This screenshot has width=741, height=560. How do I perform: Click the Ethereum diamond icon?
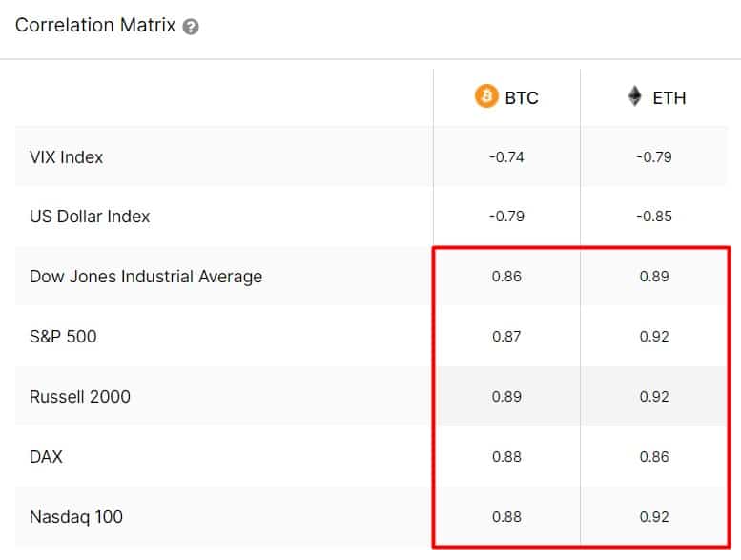pyautogui.click(x=634, y=96)
